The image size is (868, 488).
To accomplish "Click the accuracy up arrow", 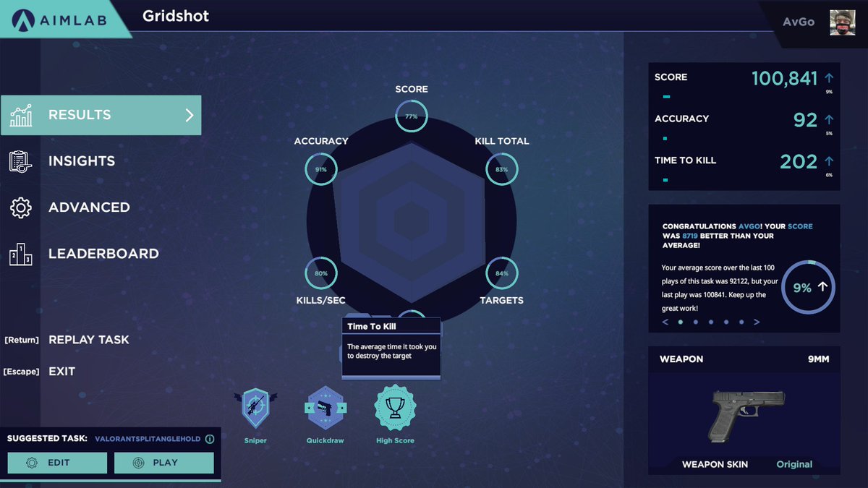I will [x=829, y=119].
